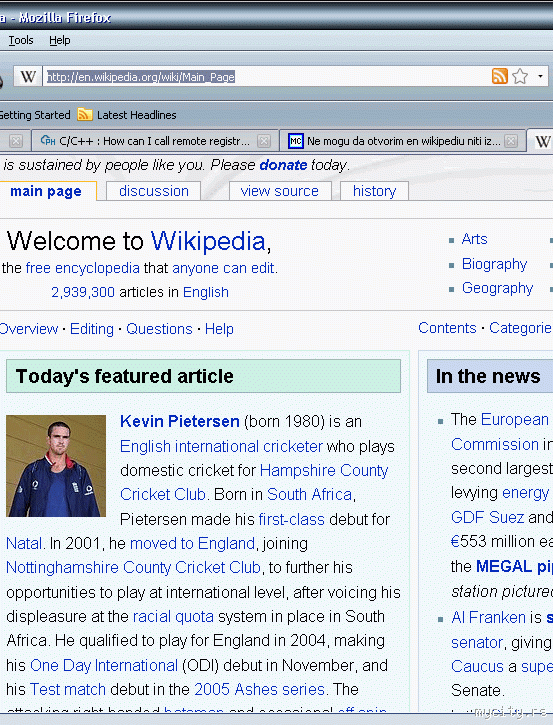
Task: Switch to 'Ne mogu da otvorim en wikipediu' tab
Action: pyautogui.click(x=402, y=141)
